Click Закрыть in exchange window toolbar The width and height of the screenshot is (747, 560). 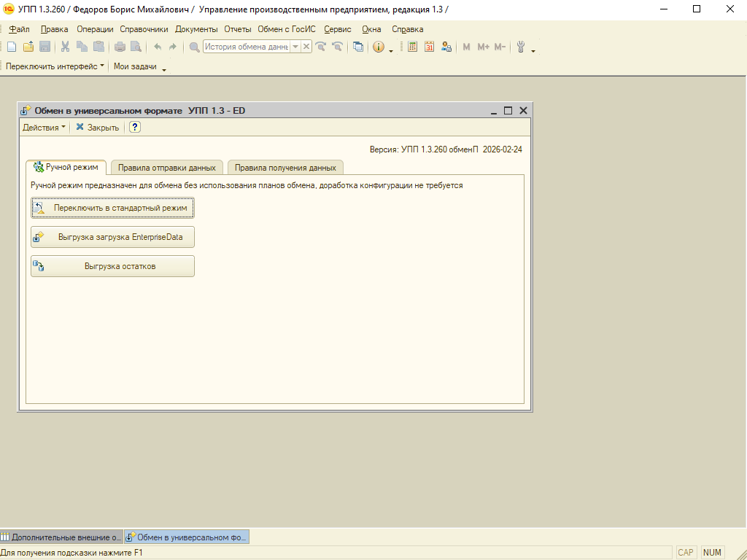(98, 127)
